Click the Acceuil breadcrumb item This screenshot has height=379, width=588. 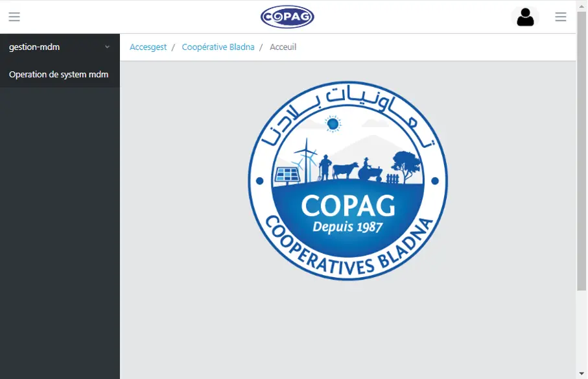283,47
